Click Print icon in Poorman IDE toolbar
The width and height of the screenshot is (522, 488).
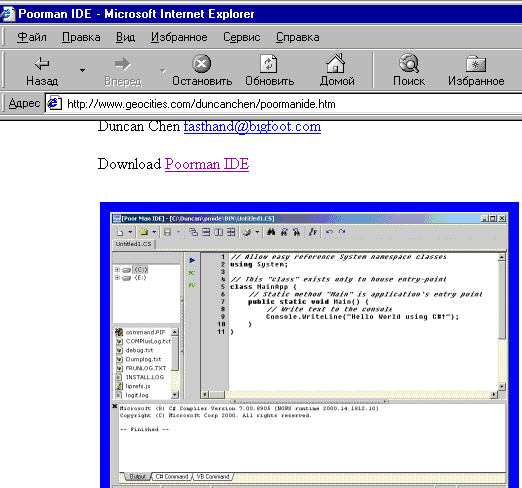click(247, 232)
